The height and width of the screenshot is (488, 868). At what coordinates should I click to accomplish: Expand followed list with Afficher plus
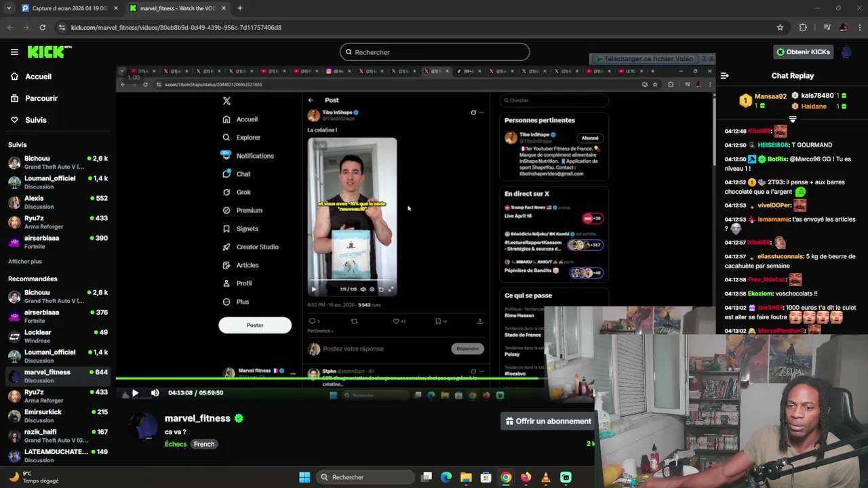25,261
